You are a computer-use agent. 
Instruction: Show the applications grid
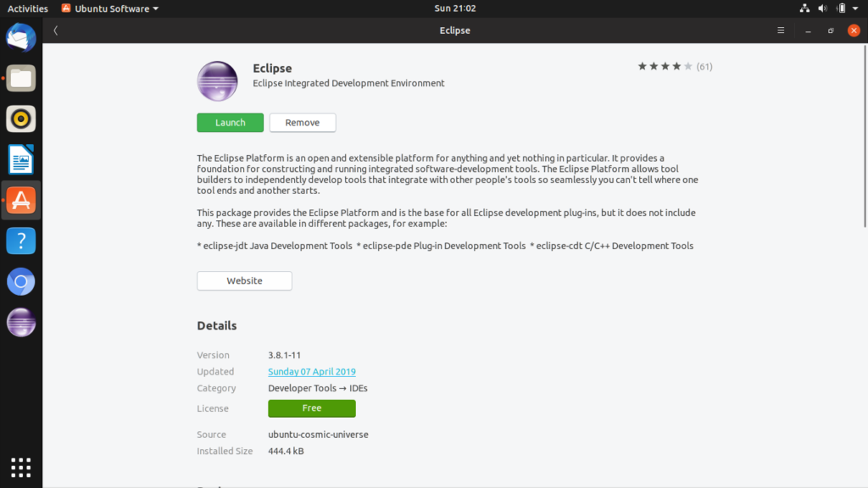coord(21,468)
